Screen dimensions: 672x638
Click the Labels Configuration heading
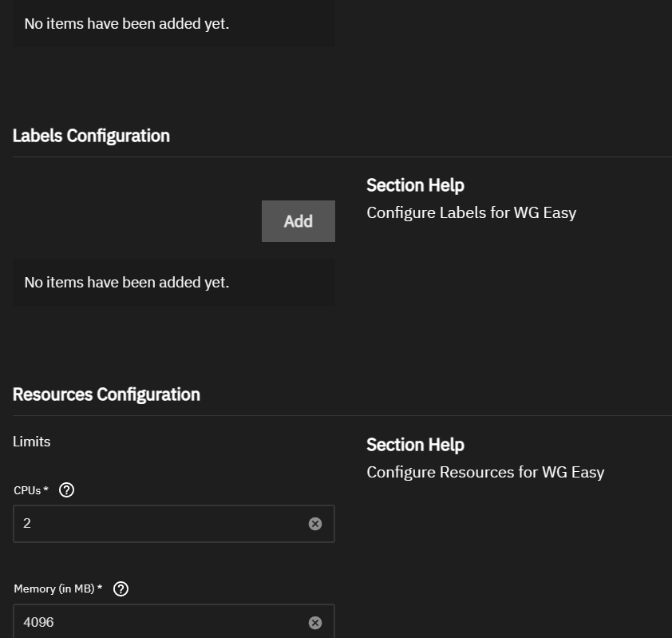click(91, 136)
